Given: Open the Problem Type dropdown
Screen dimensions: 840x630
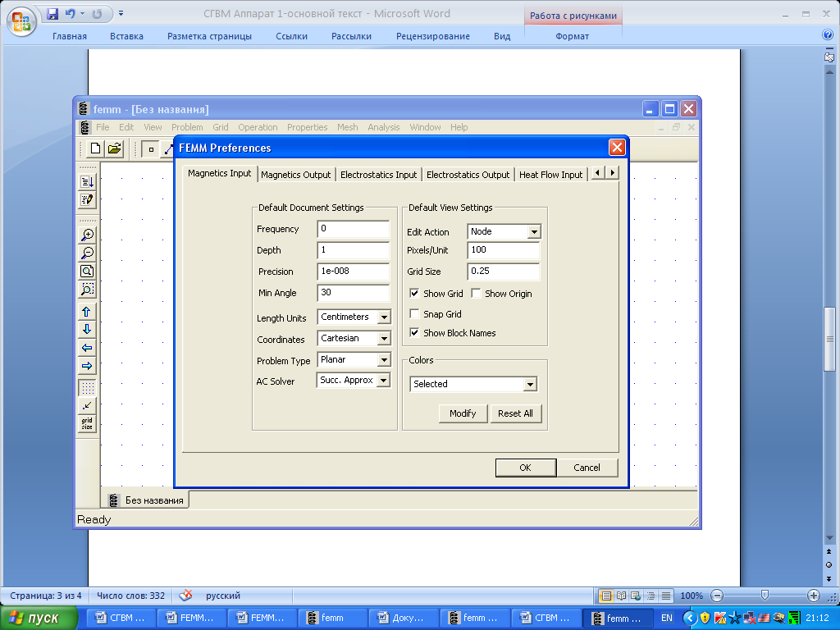Looking at the screenshot, I should pos(384,360).
